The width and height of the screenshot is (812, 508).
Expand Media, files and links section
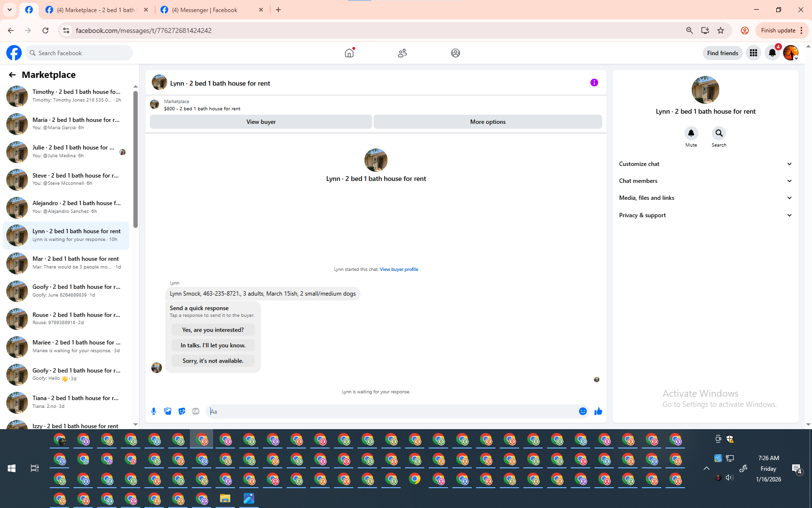click(x=706, y=198)
